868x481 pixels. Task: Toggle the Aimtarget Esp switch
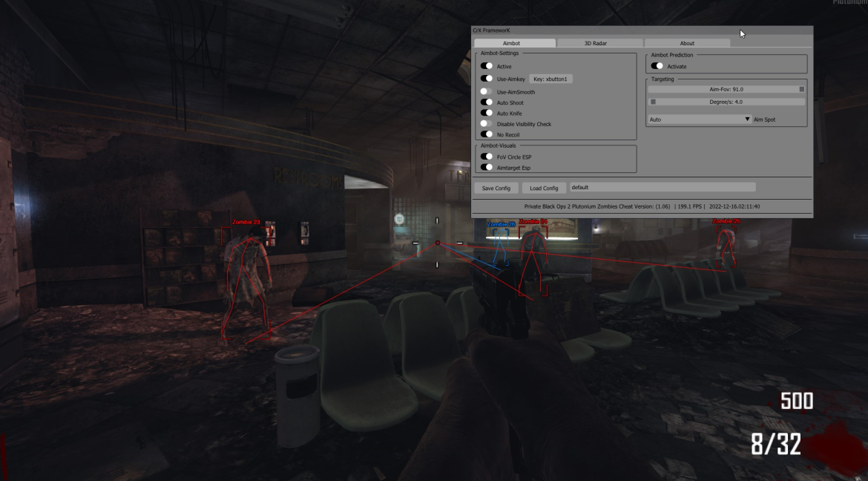pyautogui.click(x=487, y=167)
